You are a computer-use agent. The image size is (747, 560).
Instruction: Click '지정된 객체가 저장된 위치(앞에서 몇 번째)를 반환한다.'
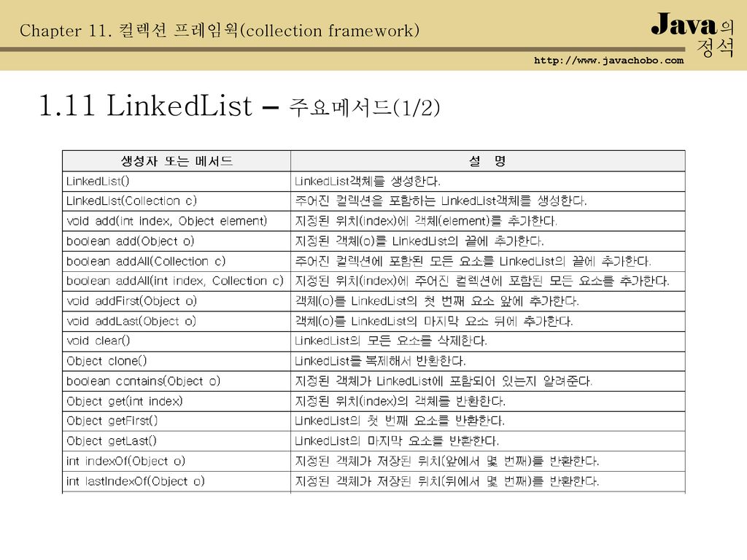click(x=447, y=462)
